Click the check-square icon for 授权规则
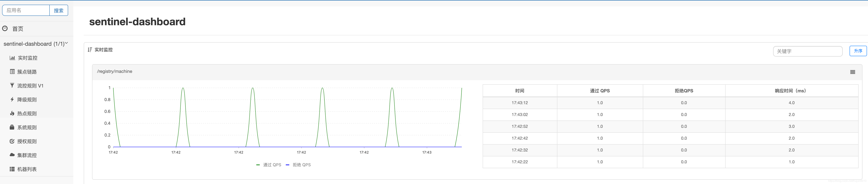This screenshot has width=868, height=184. (x=12, y=141)
